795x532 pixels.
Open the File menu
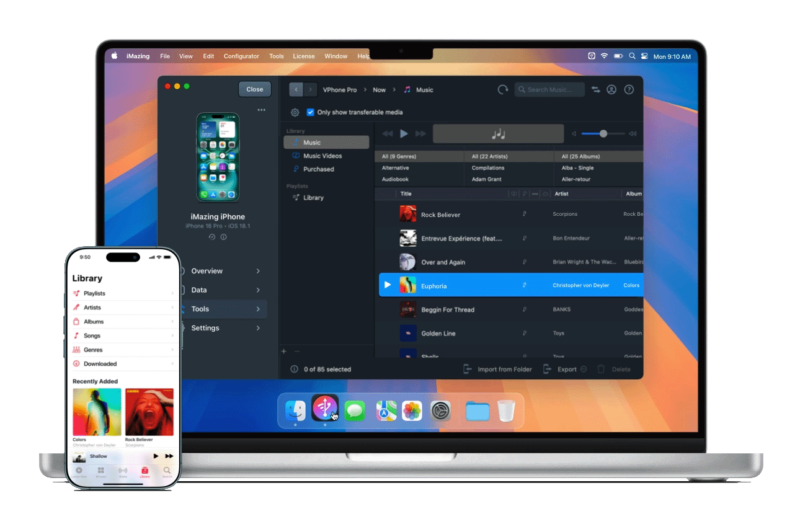(165, 56)
